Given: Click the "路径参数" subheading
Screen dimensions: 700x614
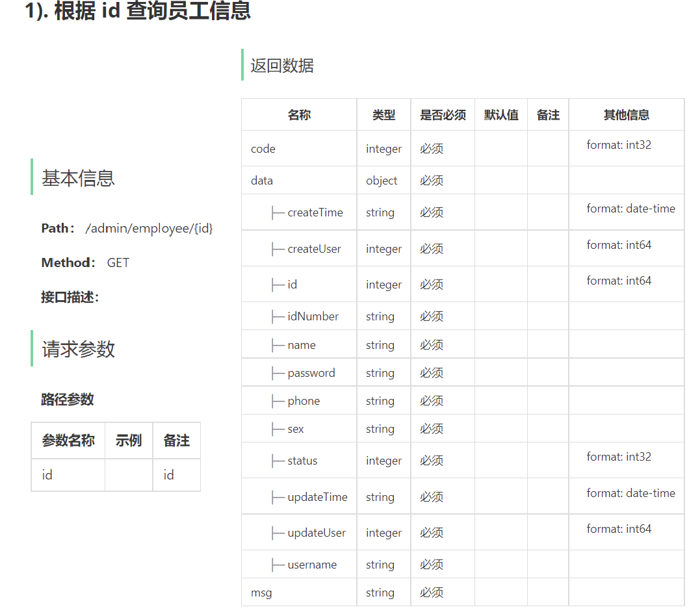Looking at the screenshot, I should [x=68, y=400].
